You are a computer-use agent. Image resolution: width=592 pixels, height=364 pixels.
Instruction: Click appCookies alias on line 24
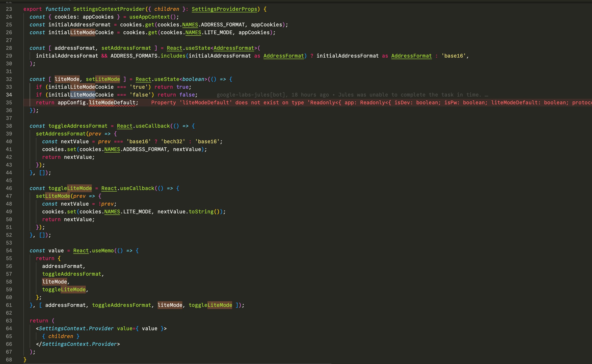click(x=98, y=17)
